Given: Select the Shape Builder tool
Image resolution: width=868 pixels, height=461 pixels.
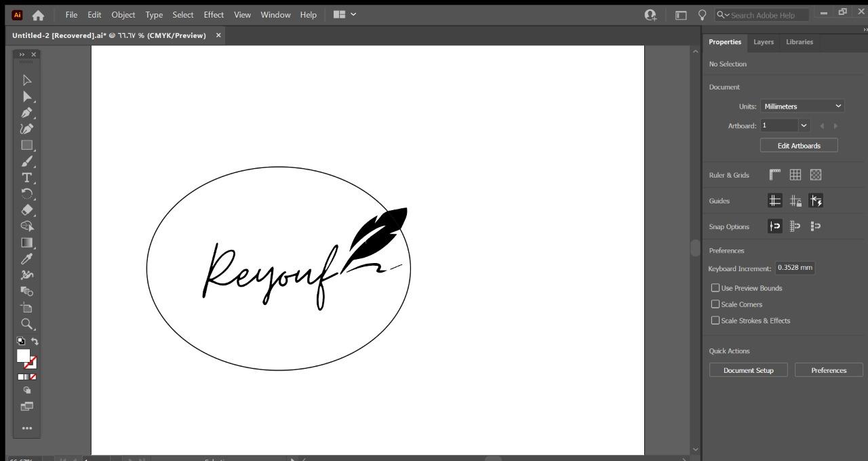Looking at the screenshot, I should (27, 226).
